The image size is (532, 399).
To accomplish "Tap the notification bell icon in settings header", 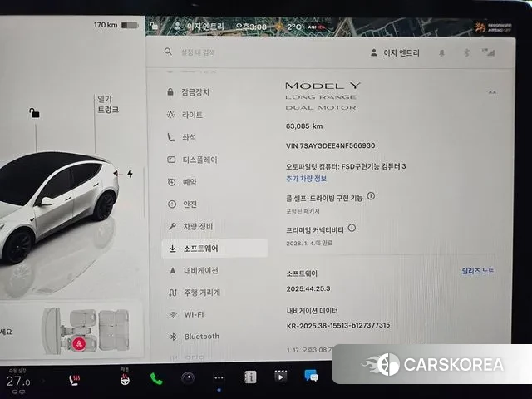I will point(441,53).
